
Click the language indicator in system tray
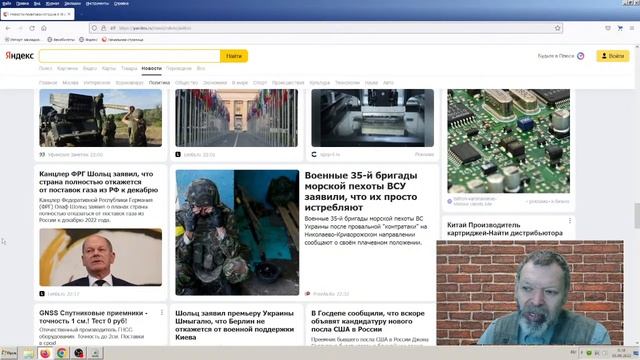573,353
